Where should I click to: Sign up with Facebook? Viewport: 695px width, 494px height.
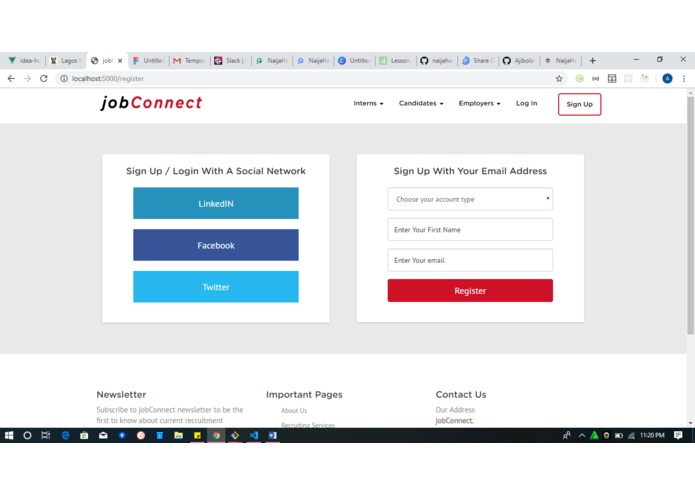tap(216, 245)
